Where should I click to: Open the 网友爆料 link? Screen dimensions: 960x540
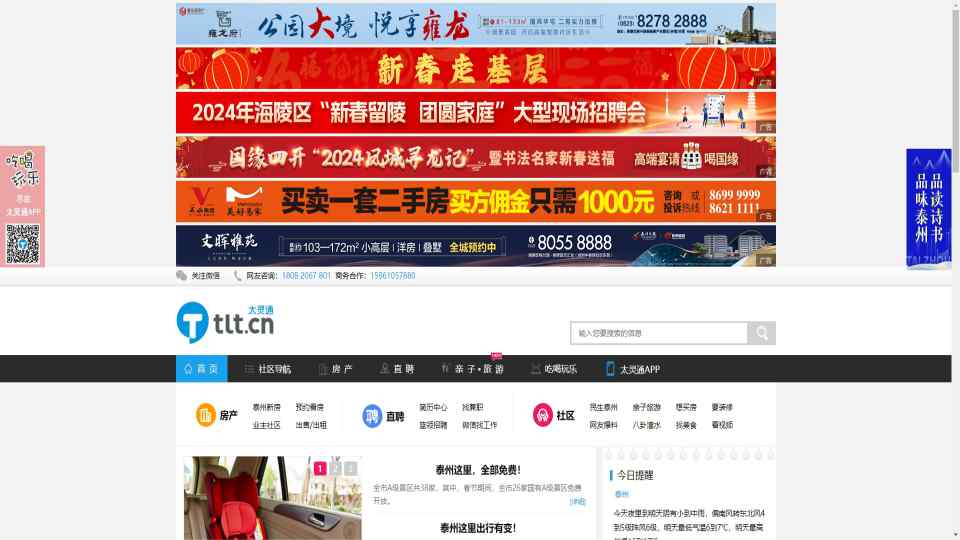pyautogui.click(x=604, y=425)
